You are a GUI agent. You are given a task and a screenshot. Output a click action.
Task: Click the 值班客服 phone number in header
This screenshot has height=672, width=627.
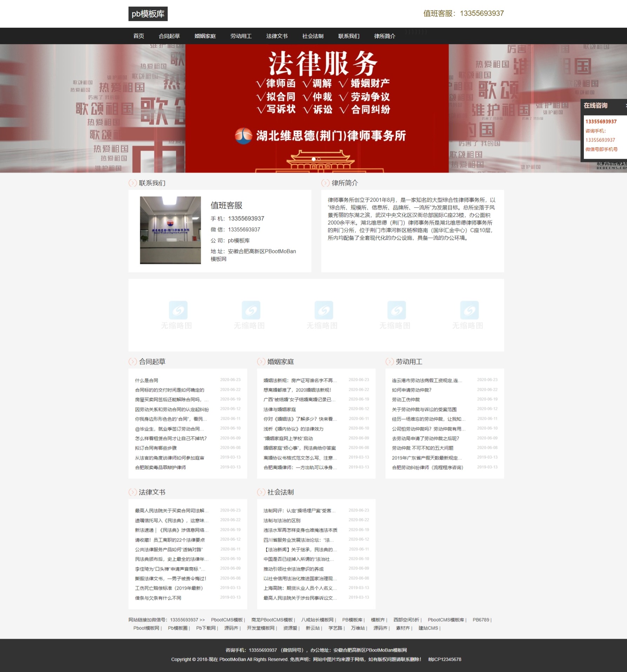tap(482, 13)
